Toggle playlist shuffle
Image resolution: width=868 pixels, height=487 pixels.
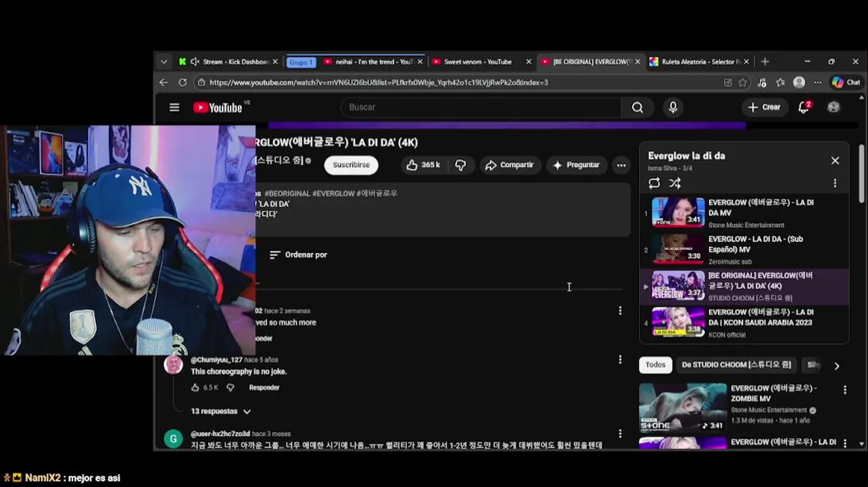[x=675, y=183]
